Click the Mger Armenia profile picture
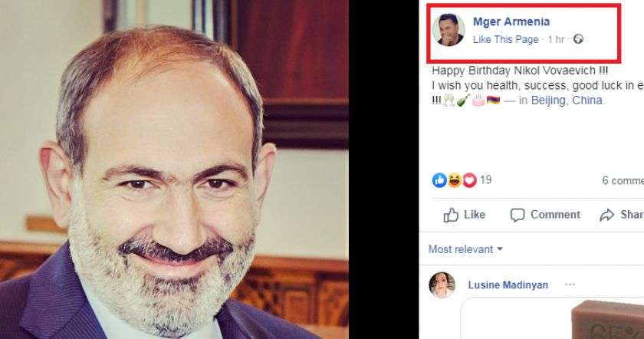Screen dimensions: 644x339 [x=449, y=30]
